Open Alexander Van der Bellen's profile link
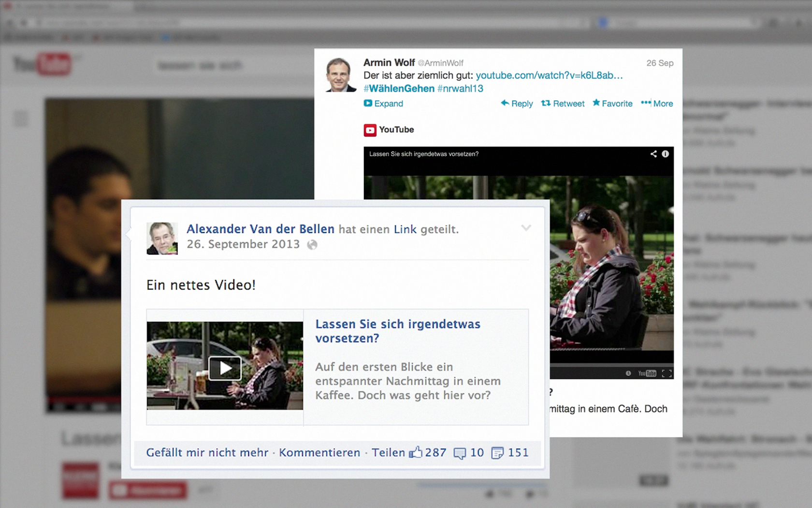812x508 pixels. coord(260,229)
